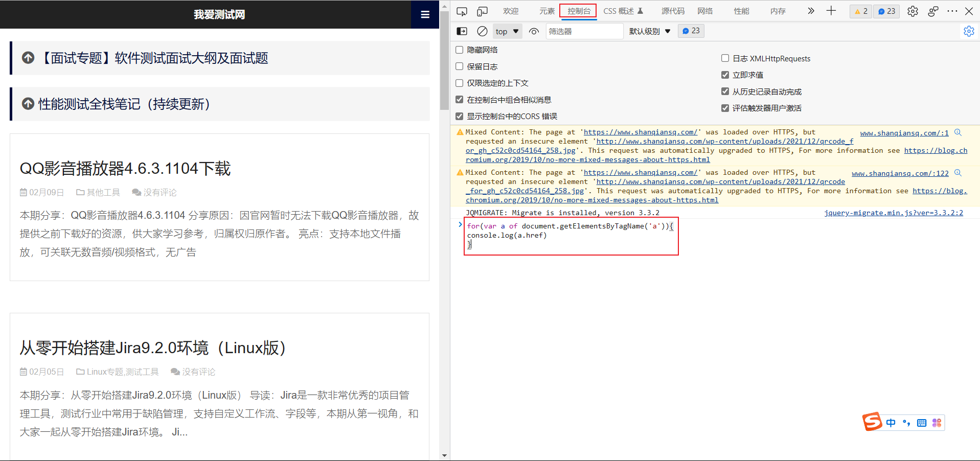
Task: Click 没有评论 under the Jira post
Action: point(198,372)
